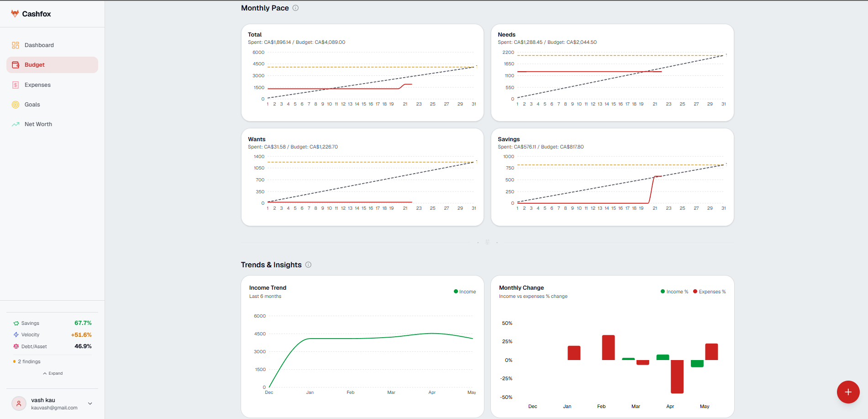Select the Budget menu item
This screenshot has height=419, width=868.
pos(52,65)
